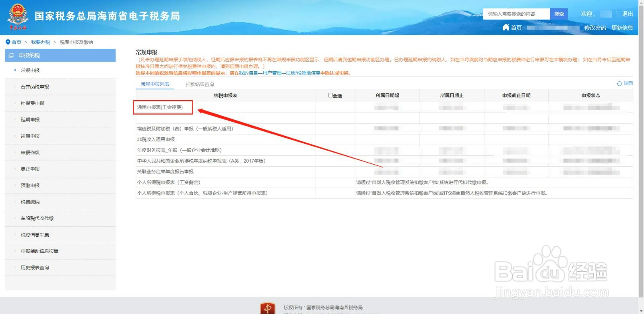
Task: Open 税源信息采集 in sidebar
Action: pos(60,235)
